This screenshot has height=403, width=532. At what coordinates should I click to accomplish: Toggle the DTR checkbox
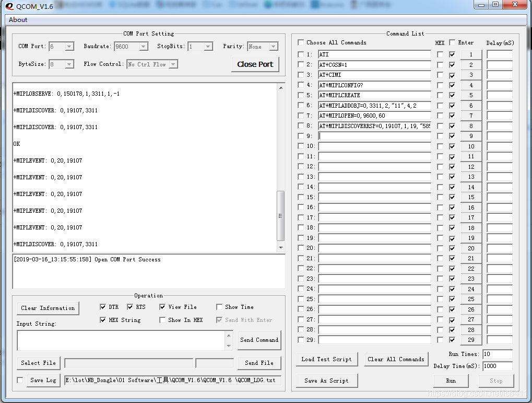(103, 307)
